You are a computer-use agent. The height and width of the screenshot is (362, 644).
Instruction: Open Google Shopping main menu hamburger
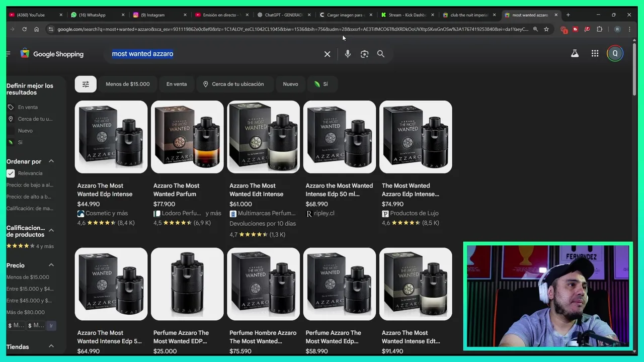click(8, 54)
